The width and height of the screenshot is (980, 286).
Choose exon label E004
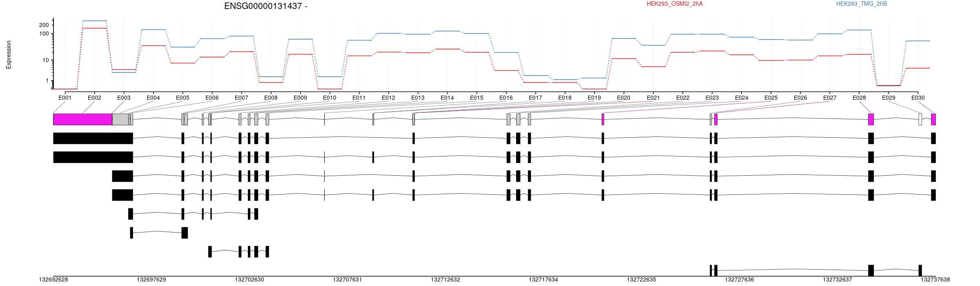pos(153,98)
